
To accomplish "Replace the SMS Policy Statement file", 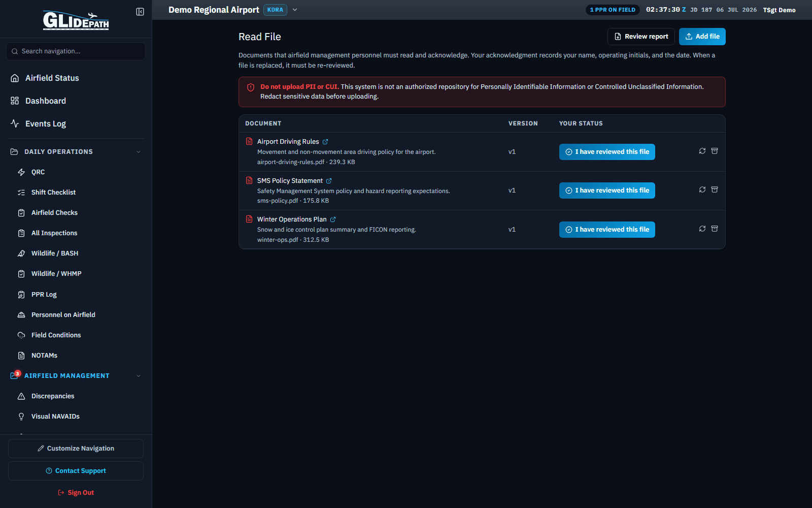I will 702,189.
